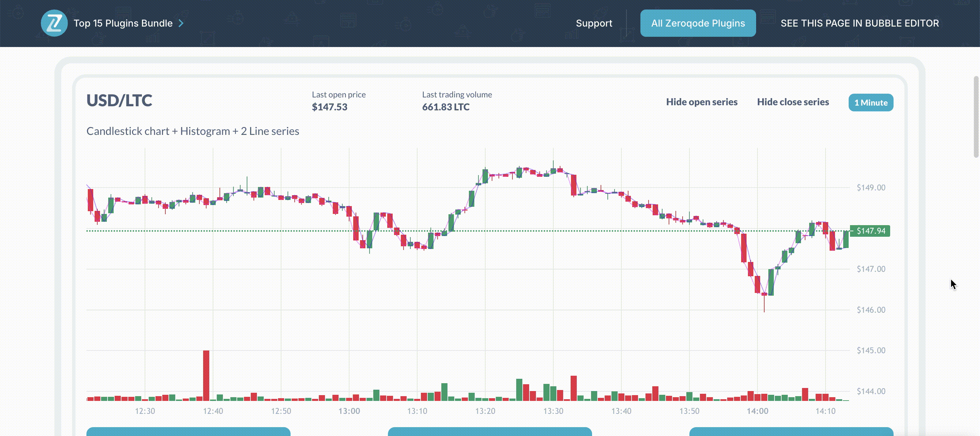Click the 13:00 time axis label
This screenshot has height=436, width=980.
(349, 411)
